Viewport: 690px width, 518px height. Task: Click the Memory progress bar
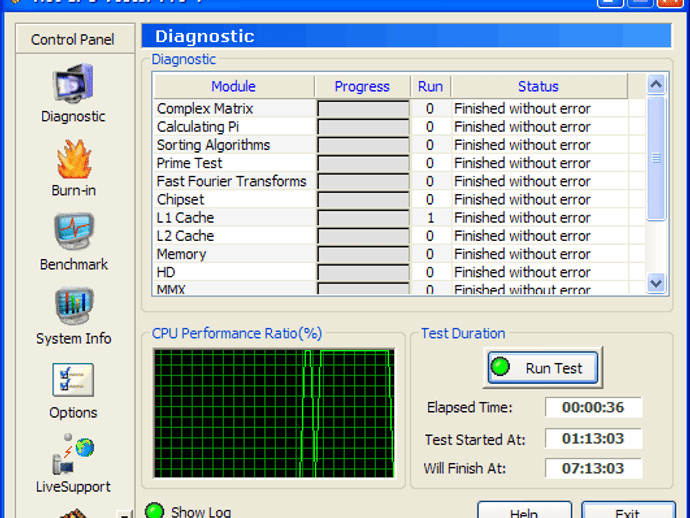point(363,254)
